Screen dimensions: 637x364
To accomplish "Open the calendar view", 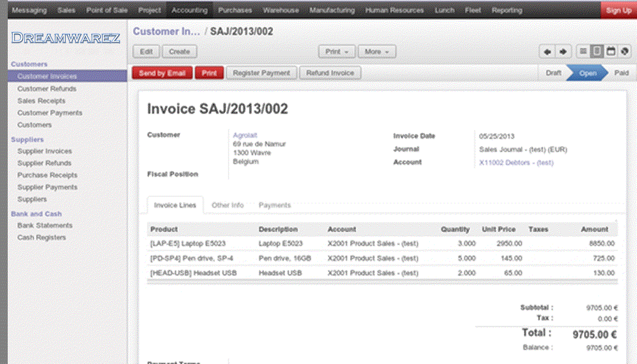I will 610,51.
